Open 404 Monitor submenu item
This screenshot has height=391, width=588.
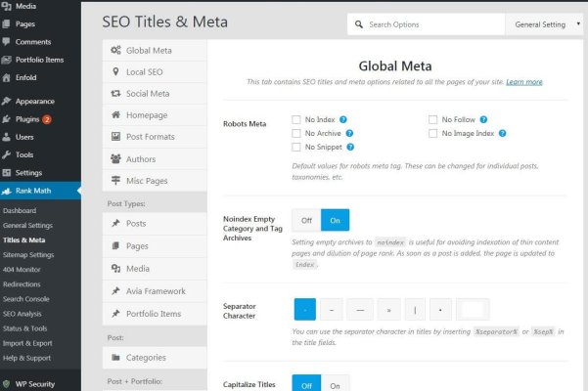point(22,269)
